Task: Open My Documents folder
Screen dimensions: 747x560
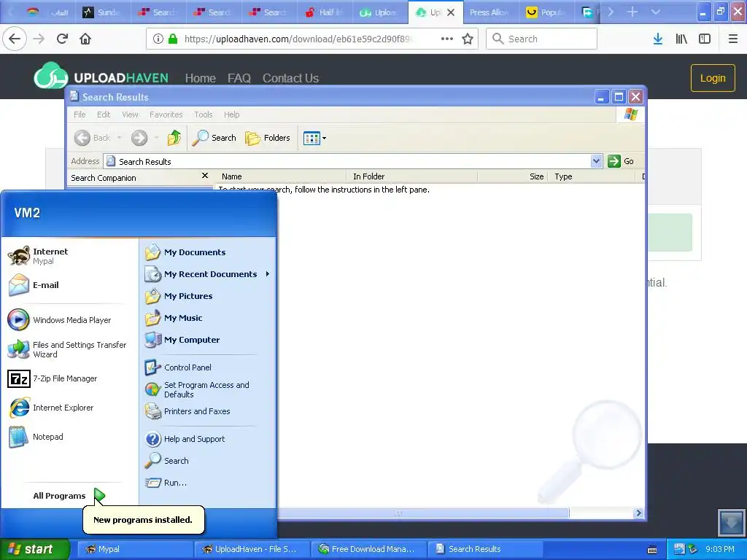Action: 185,252
